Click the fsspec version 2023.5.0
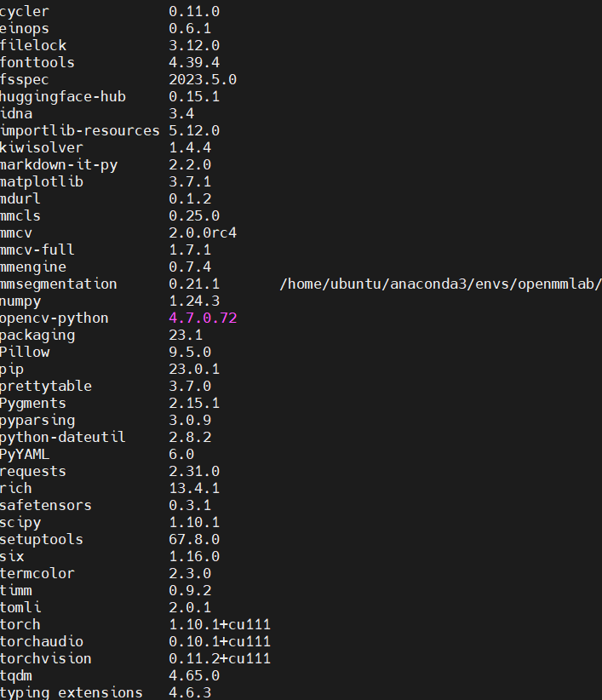The image size is (602, 700). (203, 79)
